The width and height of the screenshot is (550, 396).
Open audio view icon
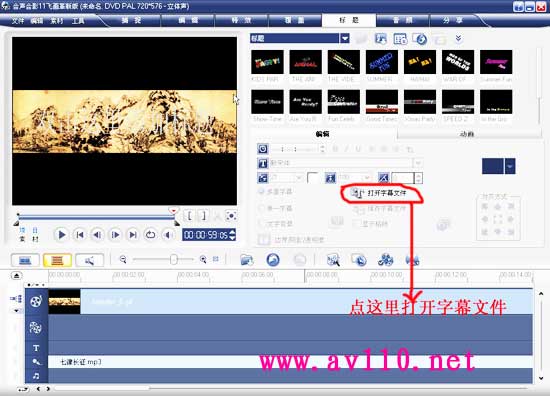point(90,260)
